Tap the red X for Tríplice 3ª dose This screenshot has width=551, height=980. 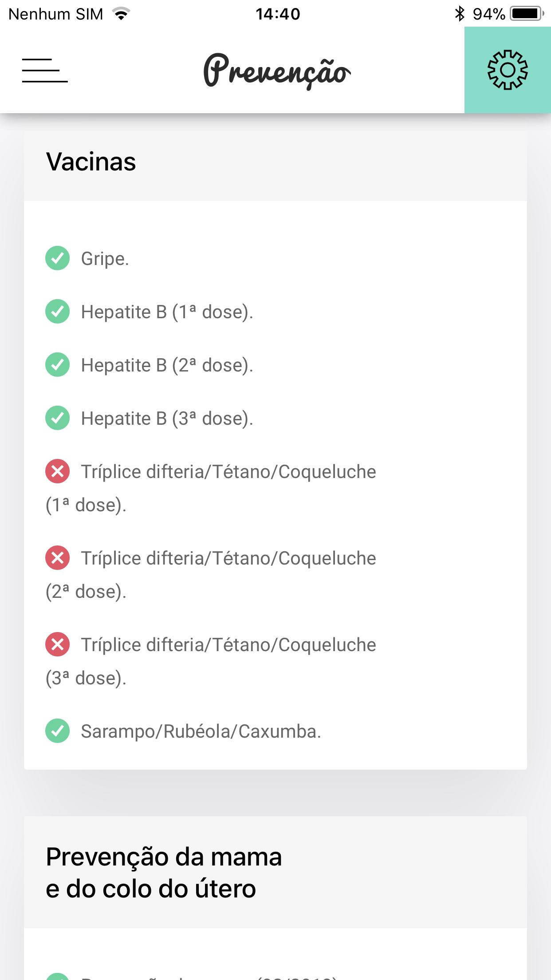[58, 644]
